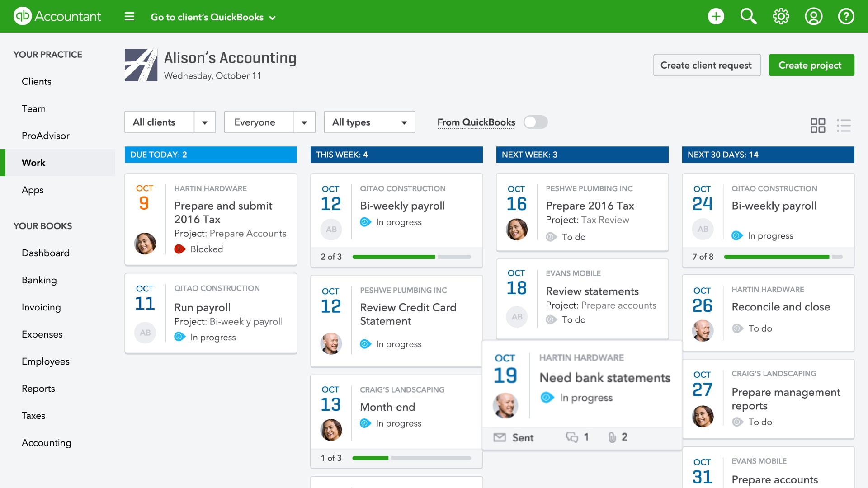868x488 pixels.
Task: Click the plus create-new icon
Action: (716, 17)
